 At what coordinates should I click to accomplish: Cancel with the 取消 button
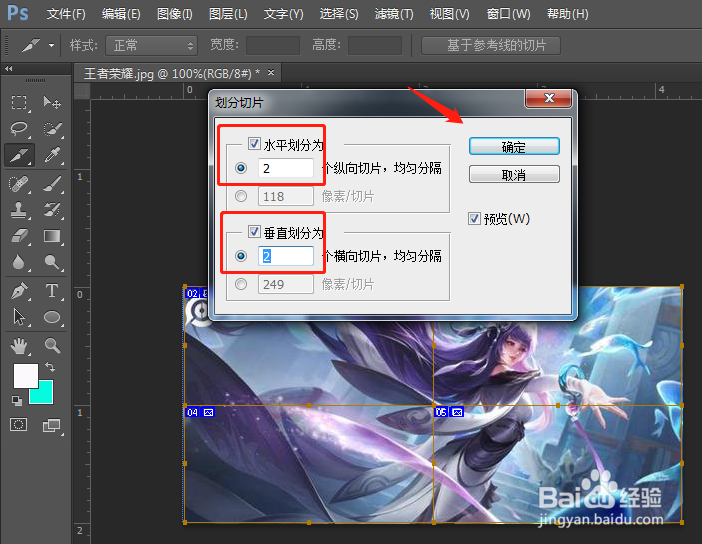(x=514, y=174)
